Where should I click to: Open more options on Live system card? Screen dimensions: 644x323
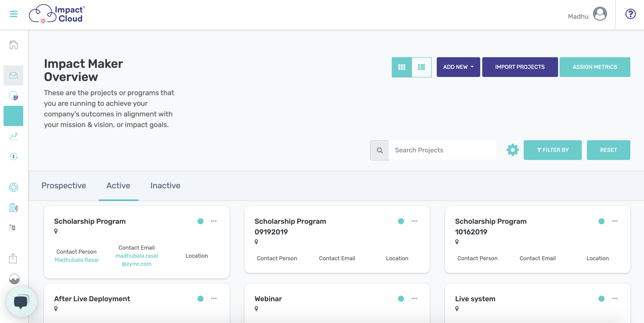(615, 298)
